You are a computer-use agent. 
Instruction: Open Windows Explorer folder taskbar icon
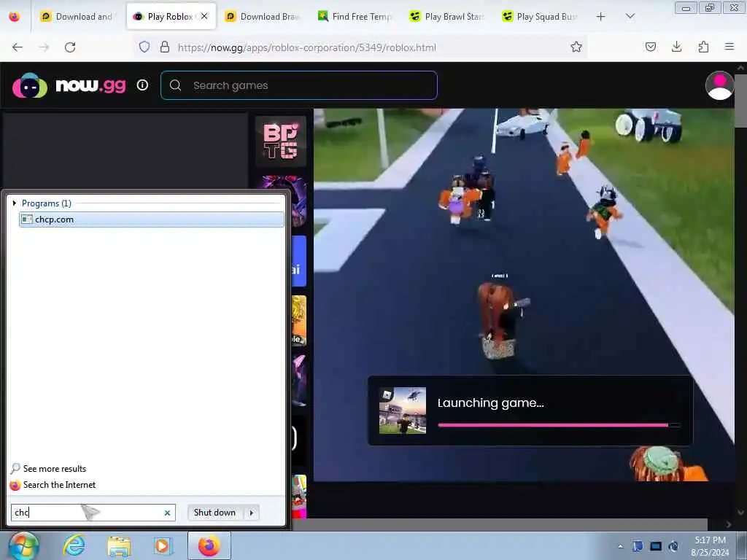[x=119, y=546]
